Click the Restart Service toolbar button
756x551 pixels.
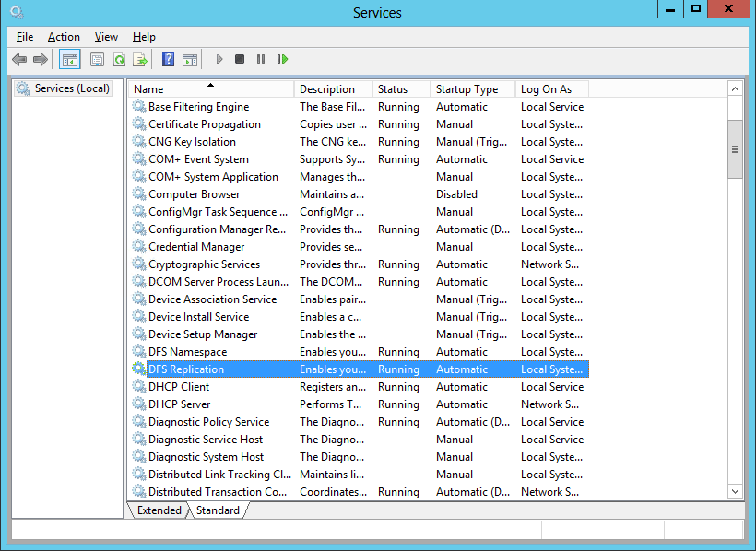282,59
